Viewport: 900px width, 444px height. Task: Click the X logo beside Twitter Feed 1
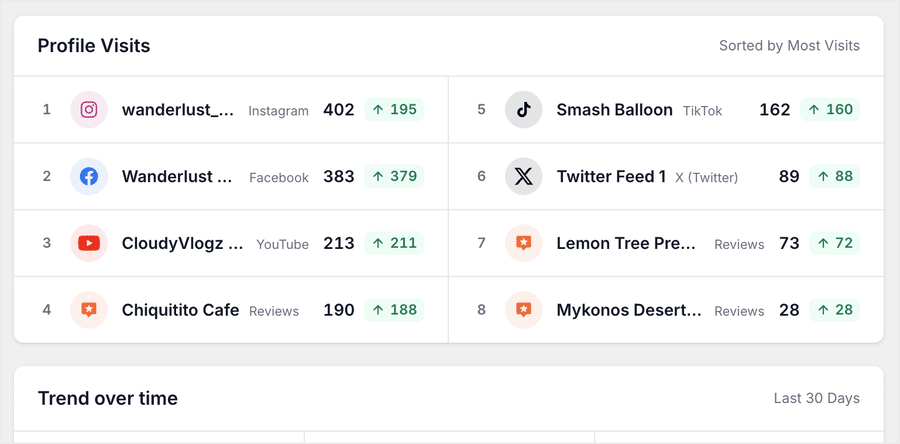523,176
